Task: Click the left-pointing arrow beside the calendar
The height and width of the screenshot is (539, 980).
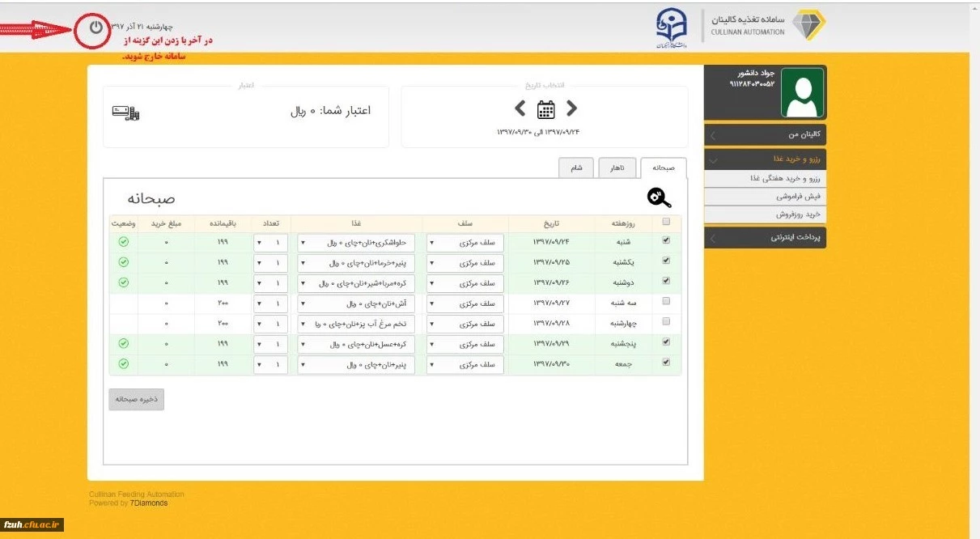Action: (520, 108)
